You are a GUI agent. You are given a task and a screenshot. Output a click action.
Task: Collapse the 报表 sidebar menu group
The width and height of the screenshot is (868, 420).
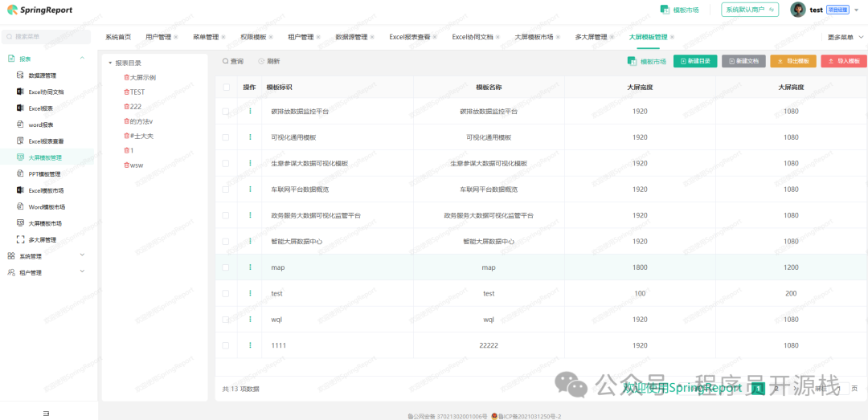click(83, 58)
